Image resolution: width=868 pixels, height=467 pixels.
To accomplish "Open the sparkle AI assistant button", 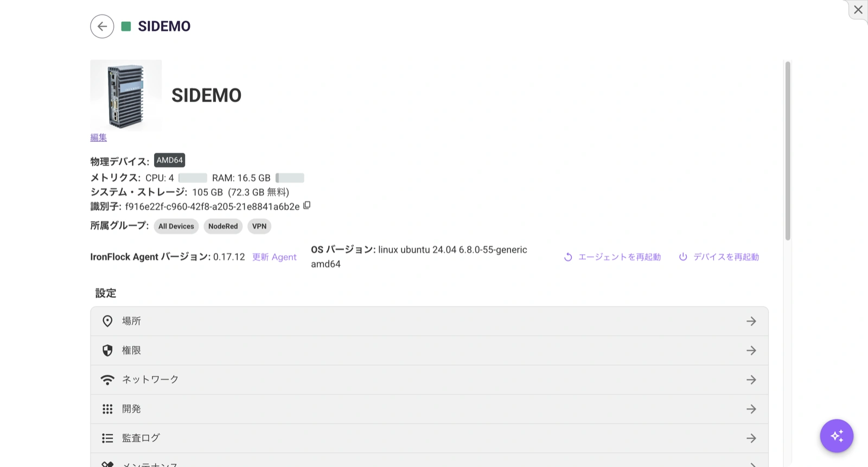I will point(837,436).
